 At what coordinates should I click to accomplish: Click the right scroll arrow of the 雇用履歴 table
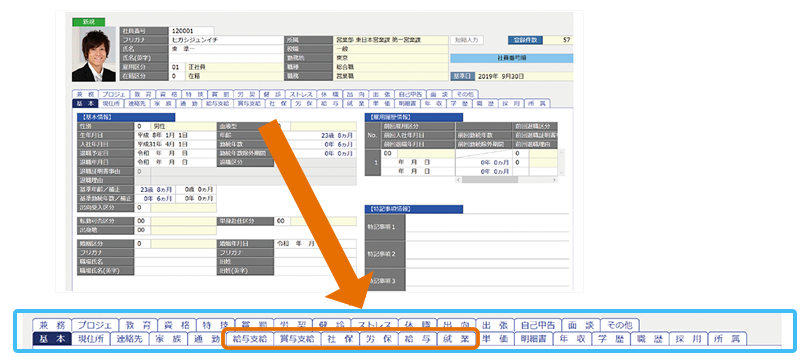[554, 179]
